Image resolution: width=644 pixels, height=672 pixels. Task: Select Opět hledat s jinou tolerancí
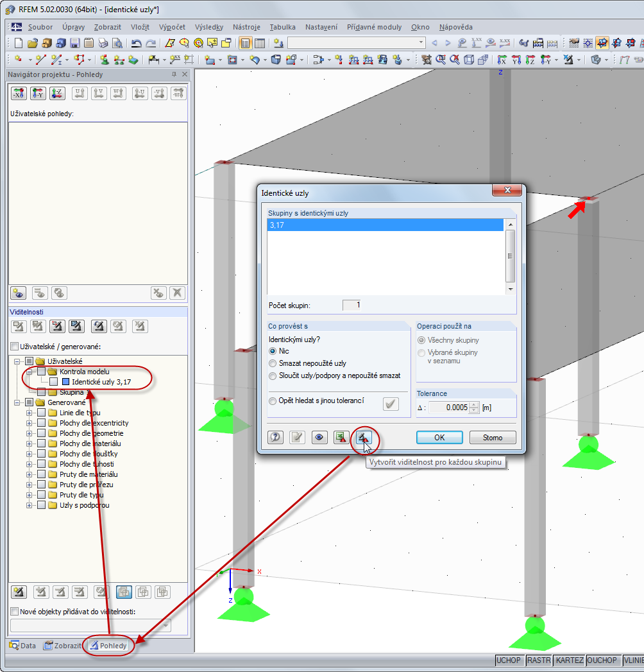pos(273,401)
